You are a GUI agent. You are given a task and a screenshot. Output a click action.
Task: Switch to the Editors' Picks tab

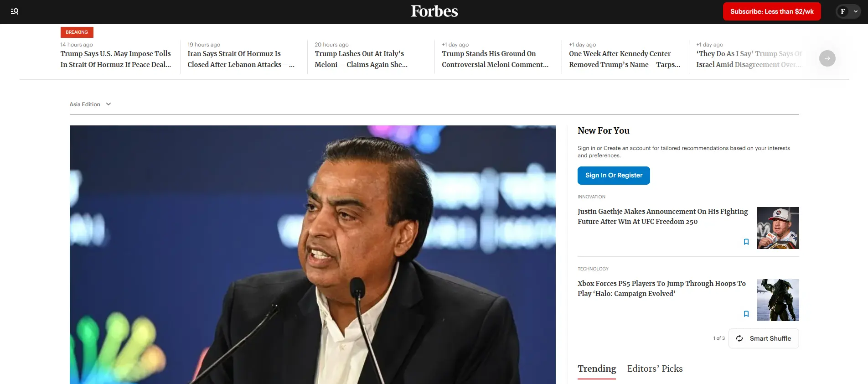click(655, 368)
